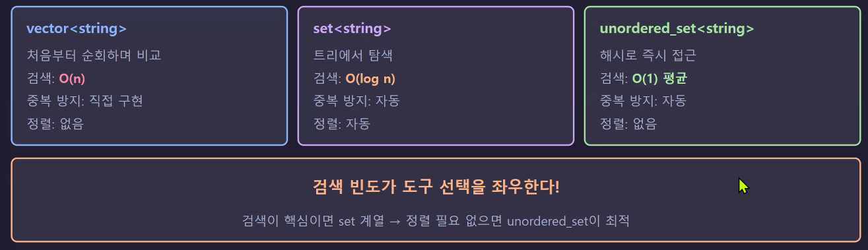Click the orange O(log n) complexity label
868x250 pixels.
[x=370, y=78]
